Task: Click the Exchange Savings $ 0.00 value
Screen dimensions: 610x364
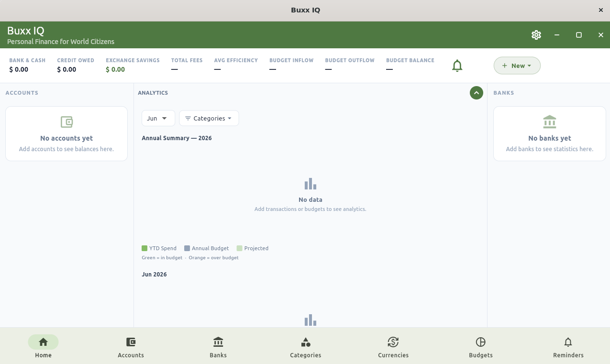Action: pyautogui.click(x=115, y=69)
